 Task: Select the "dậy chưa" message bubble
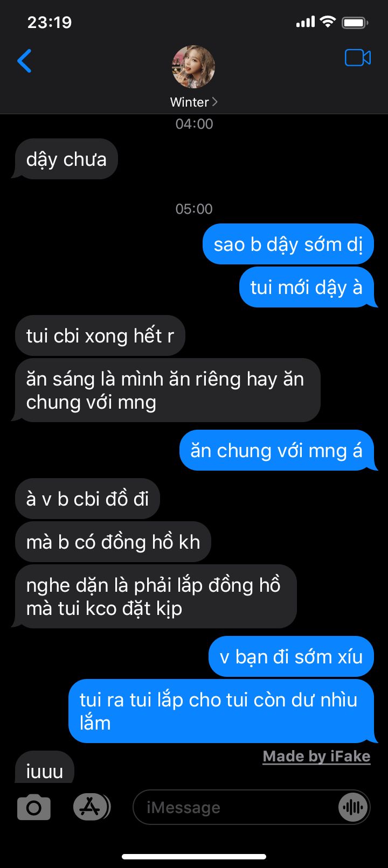coord(66,159)
